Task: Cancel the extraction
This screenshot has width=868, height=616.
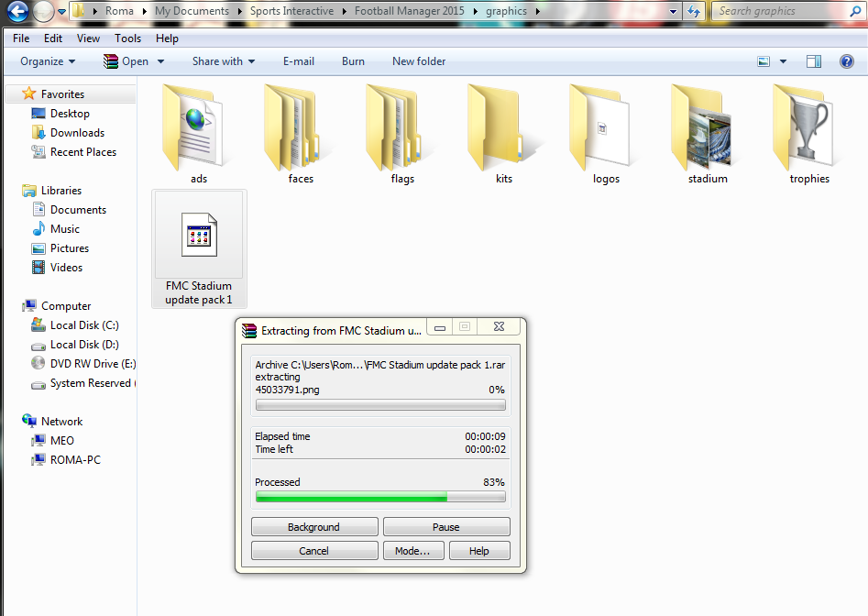Action: 314,551
